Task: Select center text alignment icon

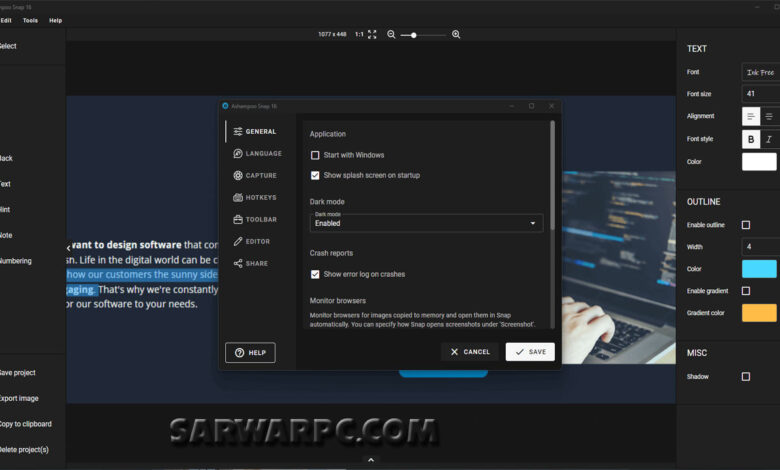Action: point(769,116)
